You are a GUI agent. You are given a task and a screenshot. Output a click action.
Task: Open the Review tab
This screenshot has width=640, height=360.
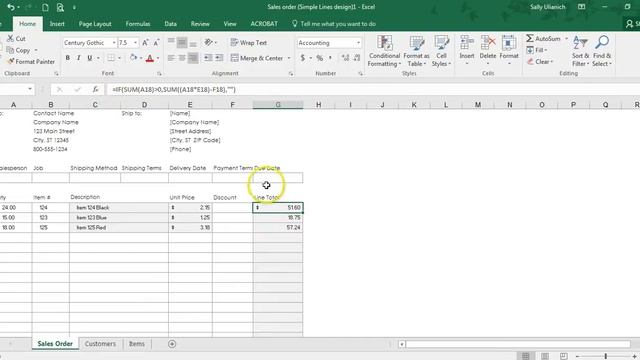tap(200, 24)
